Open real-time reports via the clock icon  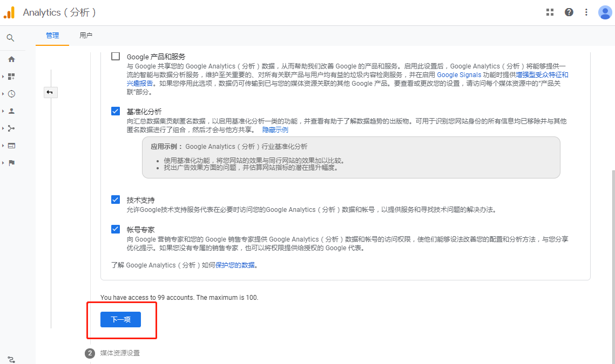(x=11, y=94)
